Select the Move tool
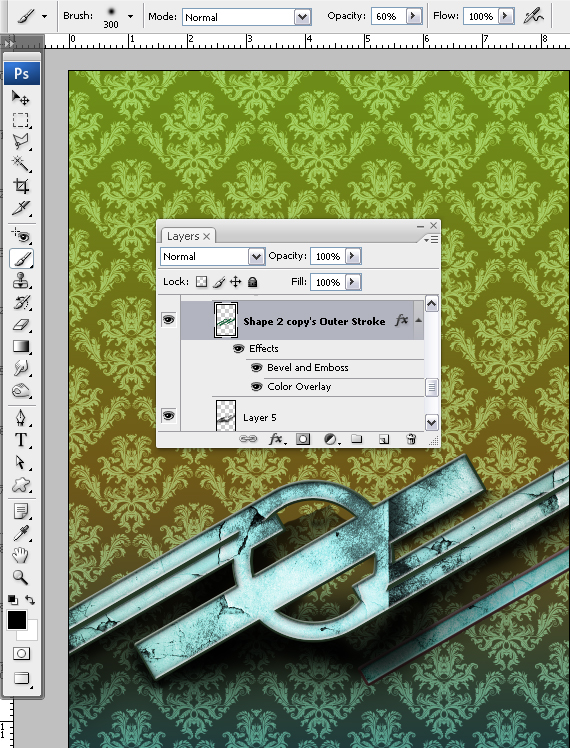Image resolution: width=570 pixels, height=748 pixels. [21, 98]
